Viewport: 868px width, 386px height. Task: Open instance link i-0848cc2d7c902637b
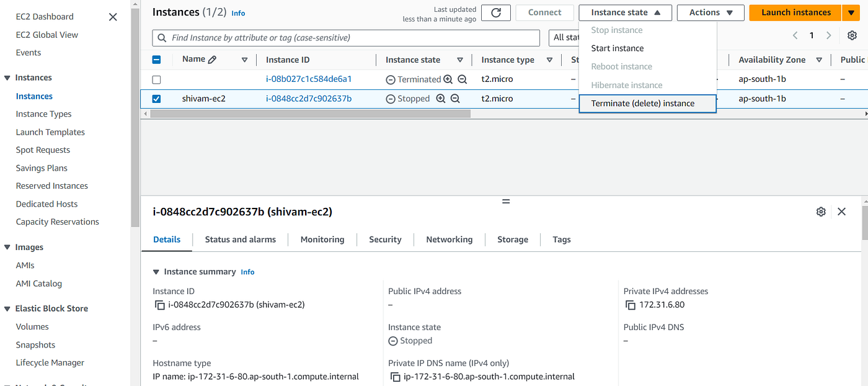tap(309, 99)
